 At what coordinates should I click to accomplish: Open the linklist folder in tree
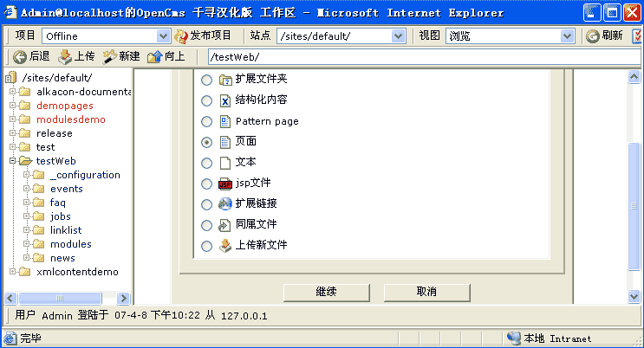pos(66,230)
